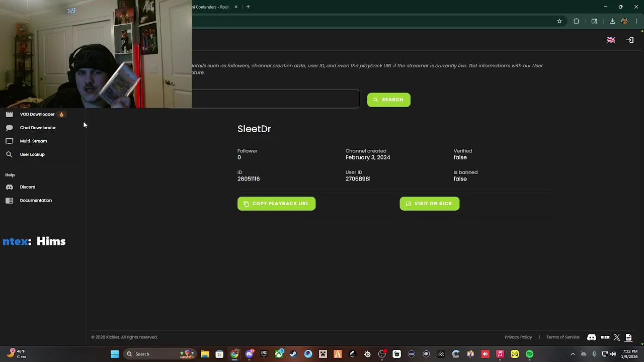Close the Contenders browser tab

coord(236,7)
